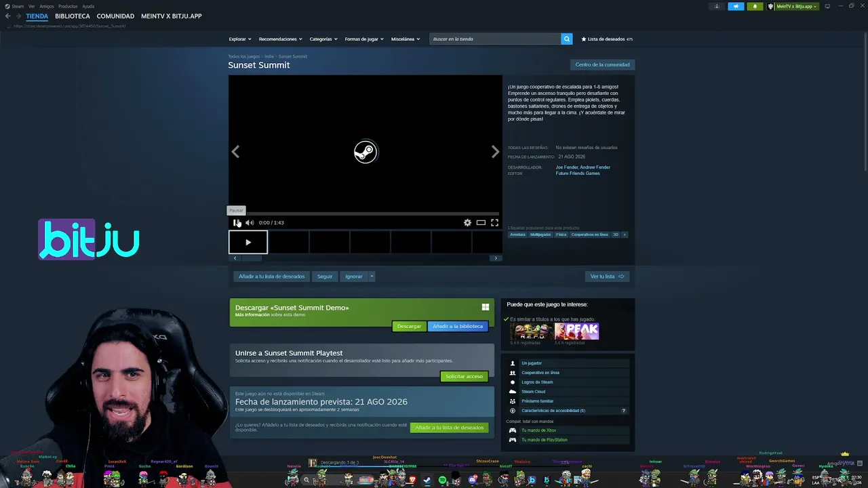Pause the Sunset Summit trailer video
The image size is (868, 488).
pos(236,222)
